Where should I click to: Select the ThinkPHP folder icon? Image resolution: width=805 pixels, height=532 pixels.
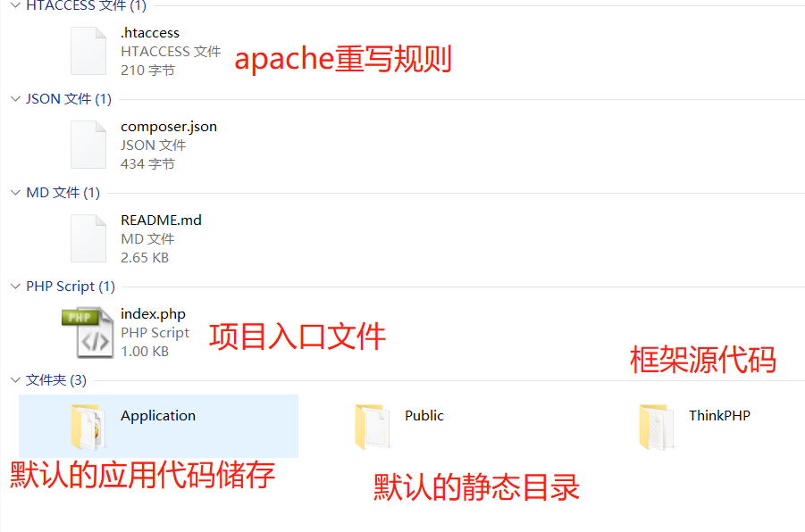(x=656, y=427)
